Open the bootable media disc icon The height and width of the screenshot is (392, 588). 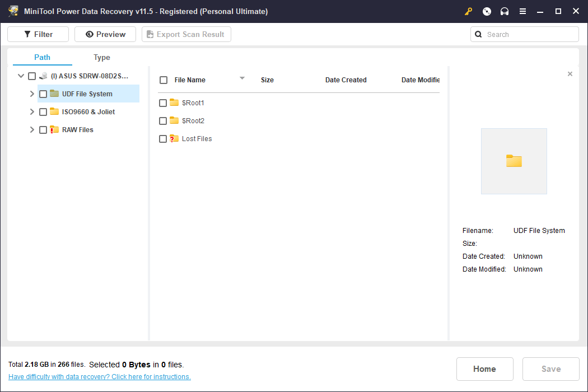487,12
